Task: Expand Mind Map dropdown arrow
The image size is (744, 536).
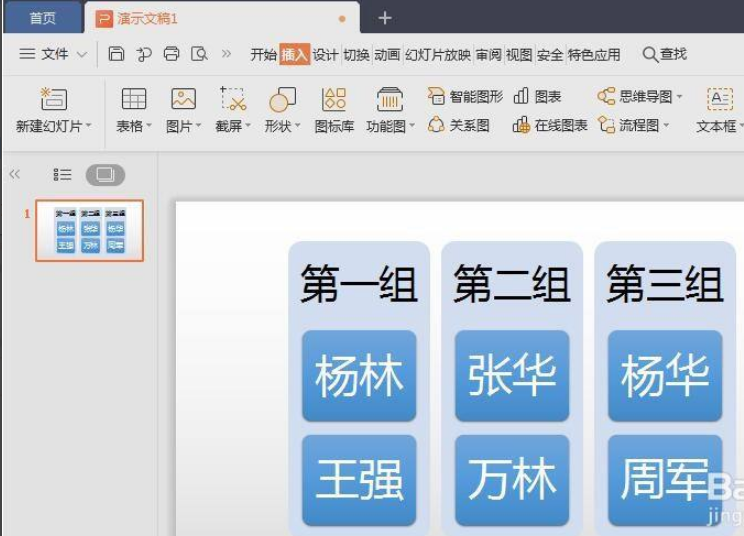Action: coord(679,96)
